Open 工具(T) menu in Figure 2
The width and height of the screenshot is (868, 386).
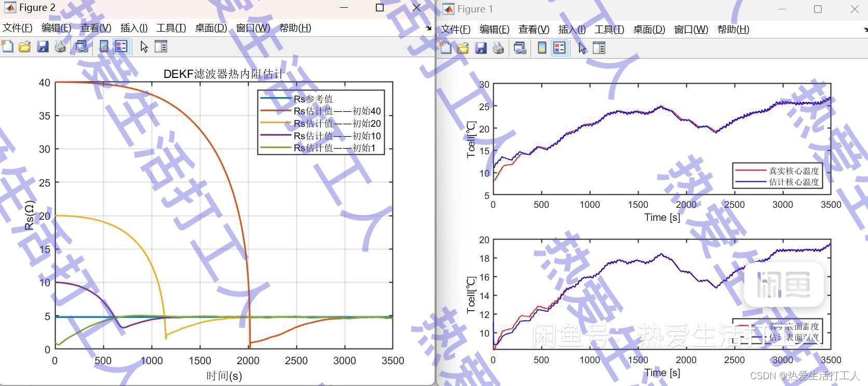click(x=171, y=28)
